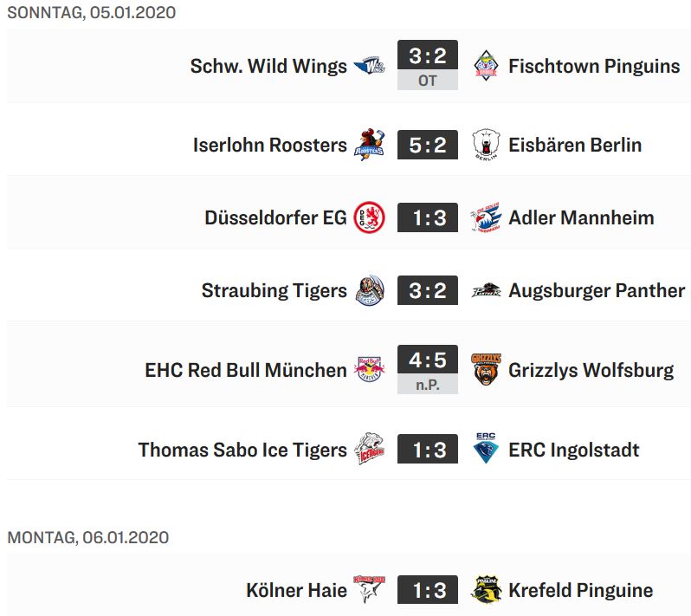Open the 3:2 OT score for Wild Wings game
The image size is (691, 616).
428,65
